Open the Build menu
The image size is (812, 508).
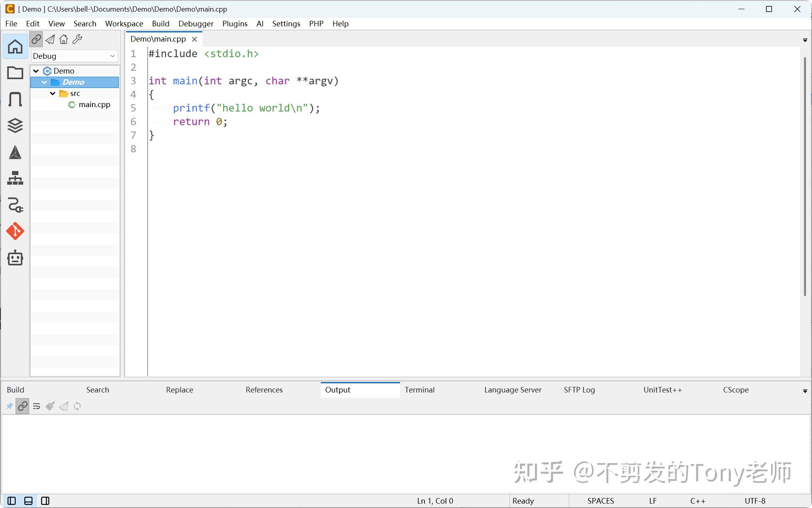(160, 24)
